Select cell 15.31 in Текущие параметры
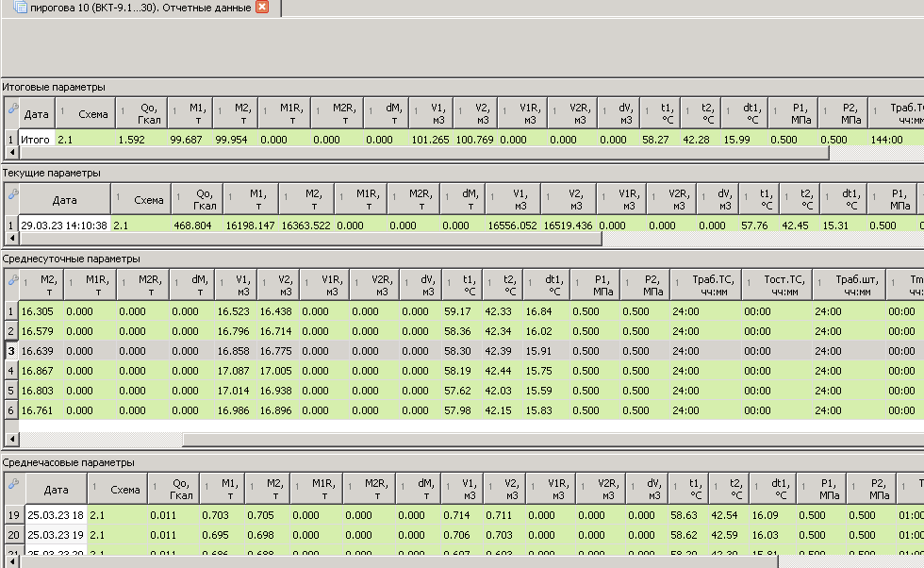 click(844, 226)
